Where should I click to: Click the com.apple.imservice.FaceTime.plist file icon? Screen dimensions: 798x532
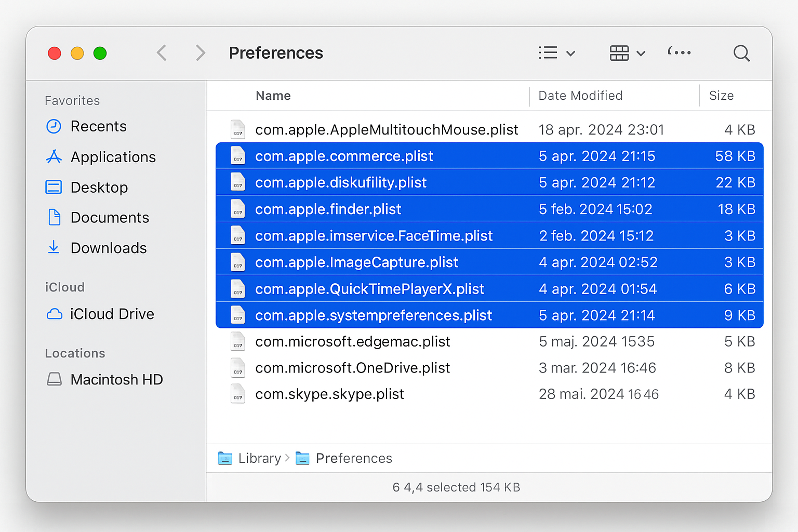(x=238, y=236)
